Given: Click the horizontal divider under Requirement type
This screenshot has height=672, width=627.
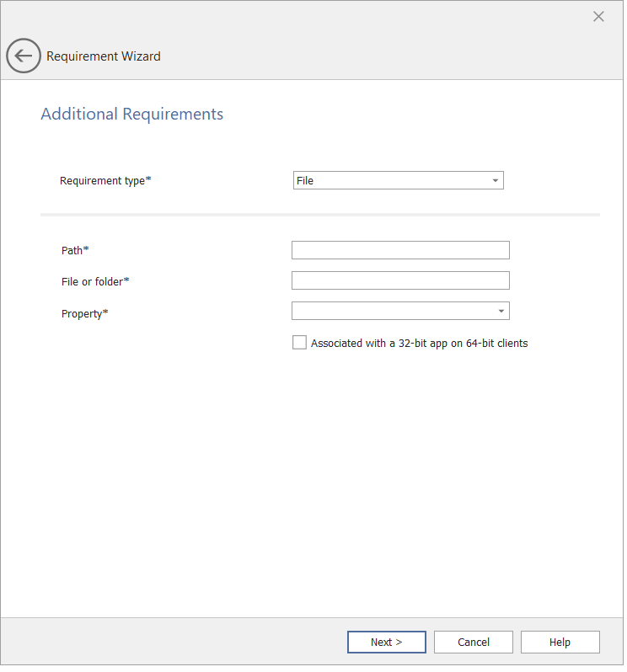Looking at the screenshot, I should (320, 215).
